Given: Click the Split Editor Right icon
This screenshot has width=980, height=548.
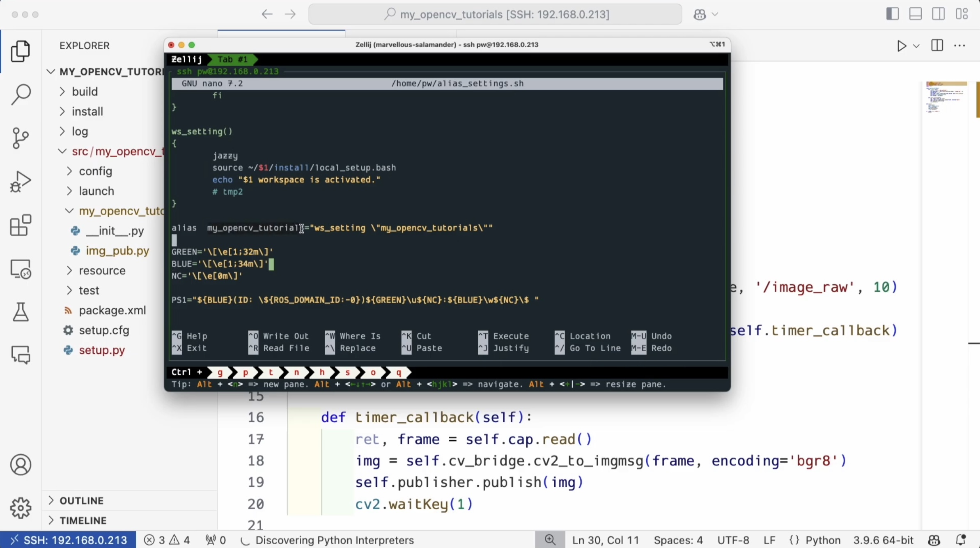Looking at the screenshot, I should [937, 46].
